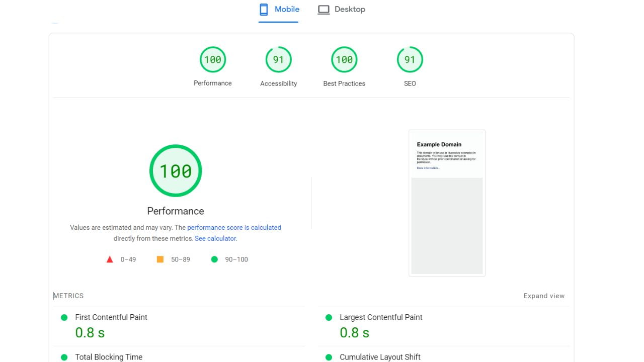Expand view of the metrics section

544,296
